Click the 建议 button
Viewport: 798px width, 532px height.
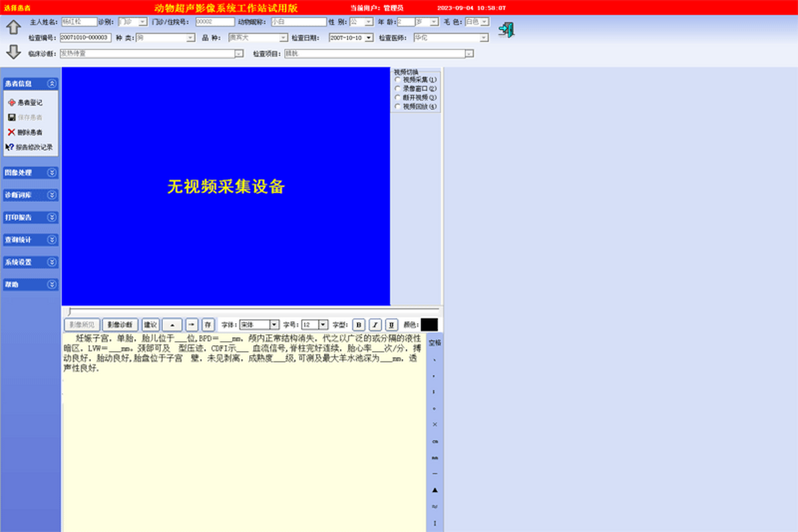point(150,325)
